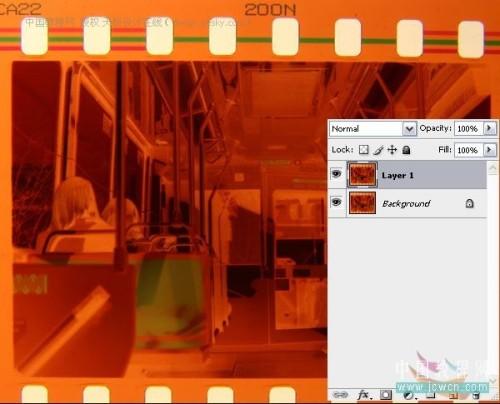Click the Background layer lock icon
Viewport: 500px width, 404px height.
(469, 203)
